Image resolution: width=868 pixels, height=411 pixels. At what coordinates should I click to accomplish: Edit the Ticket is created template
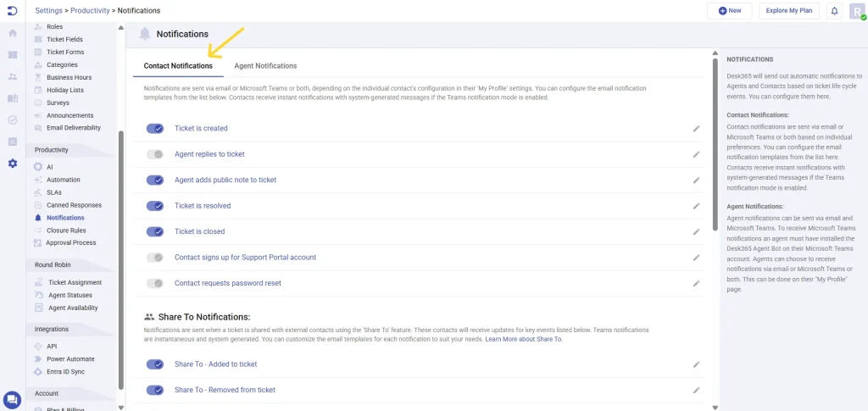tap(697, 128)
